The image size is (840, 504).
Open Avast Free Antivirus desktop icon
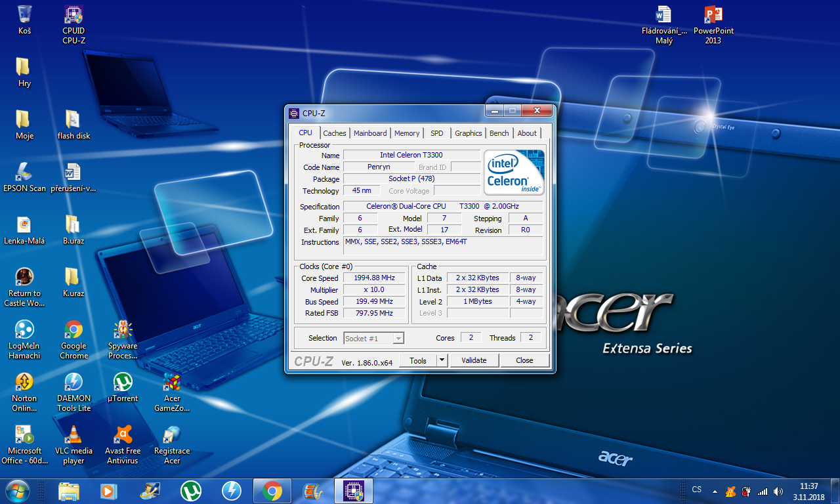click(x=123, y=436)
